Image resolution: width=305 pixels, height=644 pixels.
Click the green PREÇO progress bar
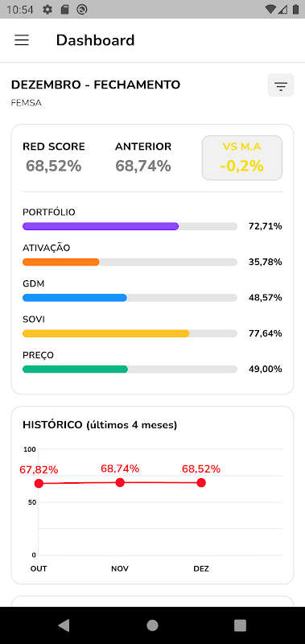[130, 369]
